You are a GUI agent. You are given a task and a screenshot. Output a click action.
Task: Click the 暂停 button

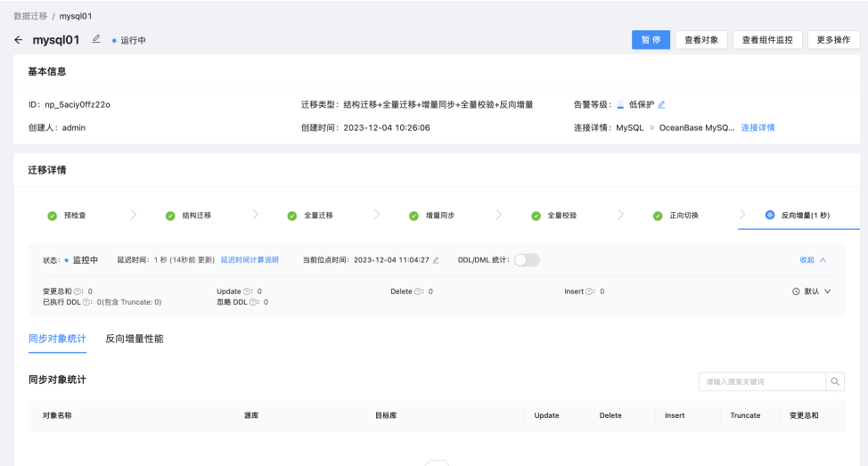click(x=651, y=40)
